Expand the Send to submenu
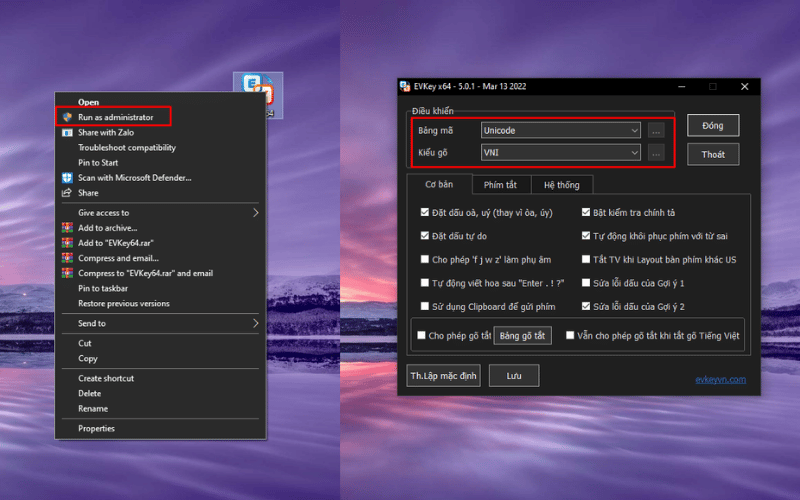 [x=160, y=323]
